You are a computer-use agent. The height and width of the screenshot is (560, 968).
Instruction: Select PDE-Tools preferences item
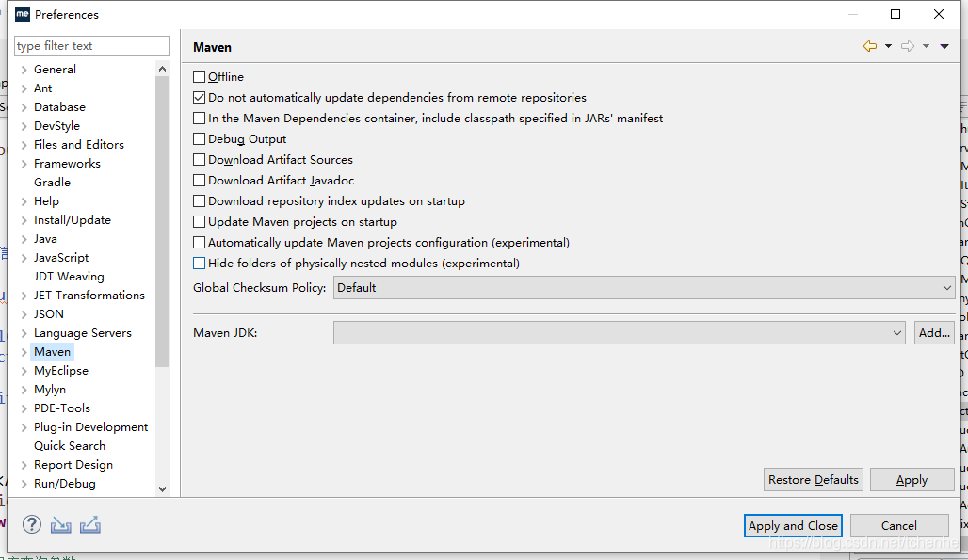[62, 408]
